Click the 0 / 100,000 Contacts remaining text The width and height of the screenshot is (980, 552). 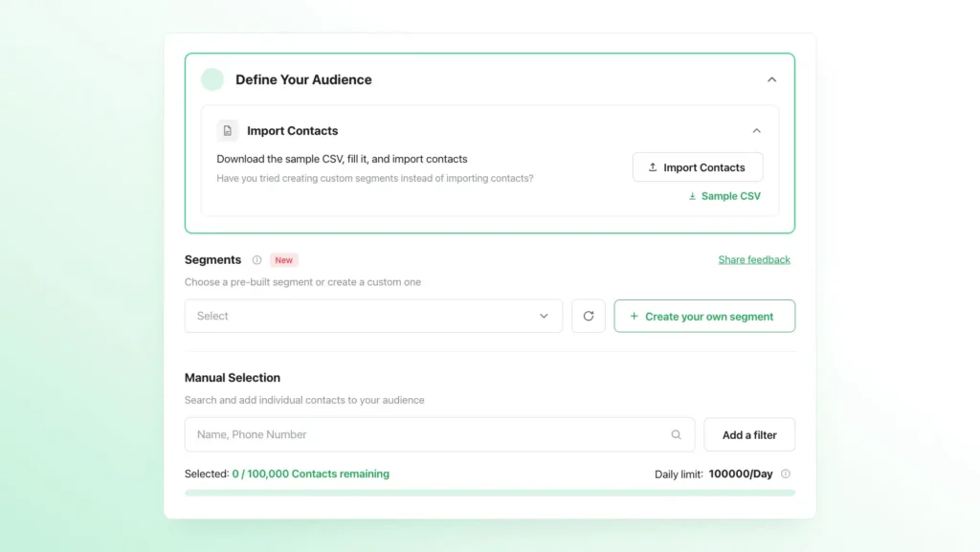[x=311, y=474]
